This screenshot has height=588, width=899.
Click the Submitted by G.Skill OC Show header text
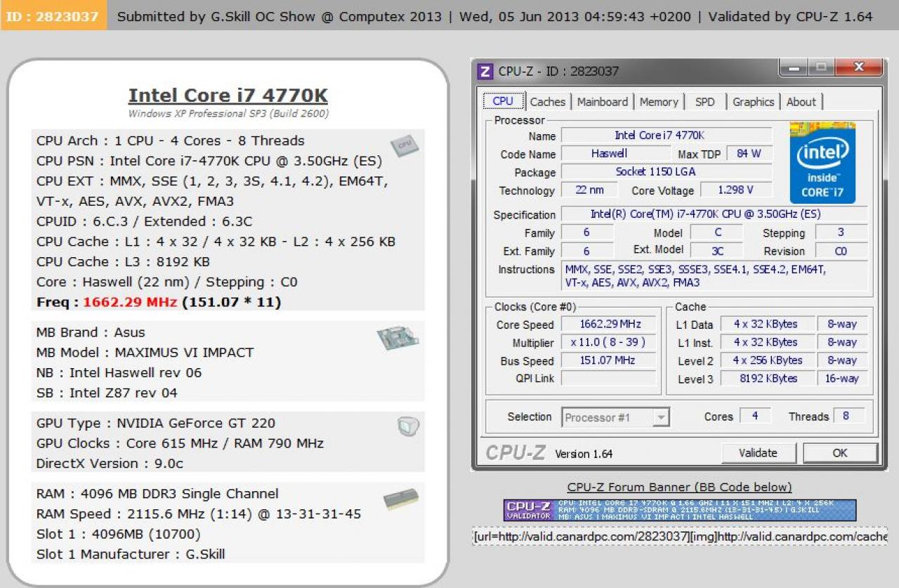point(280,16)
